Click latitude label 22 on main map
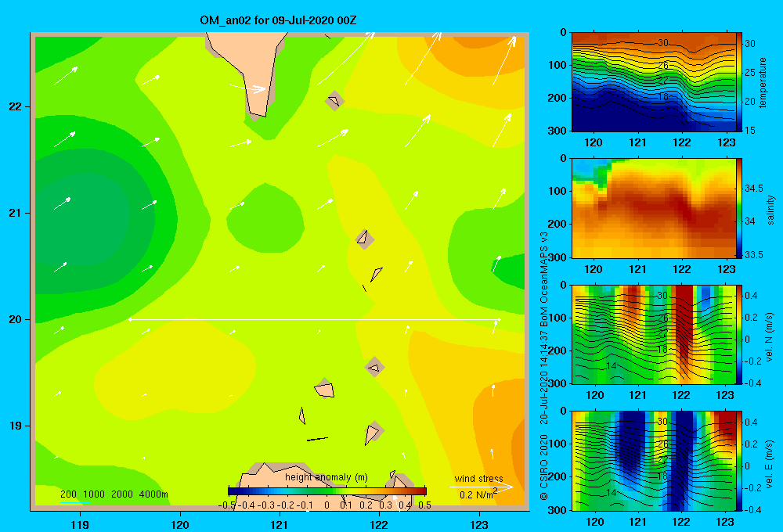This screenshot has height=532, width=783. 14,107
